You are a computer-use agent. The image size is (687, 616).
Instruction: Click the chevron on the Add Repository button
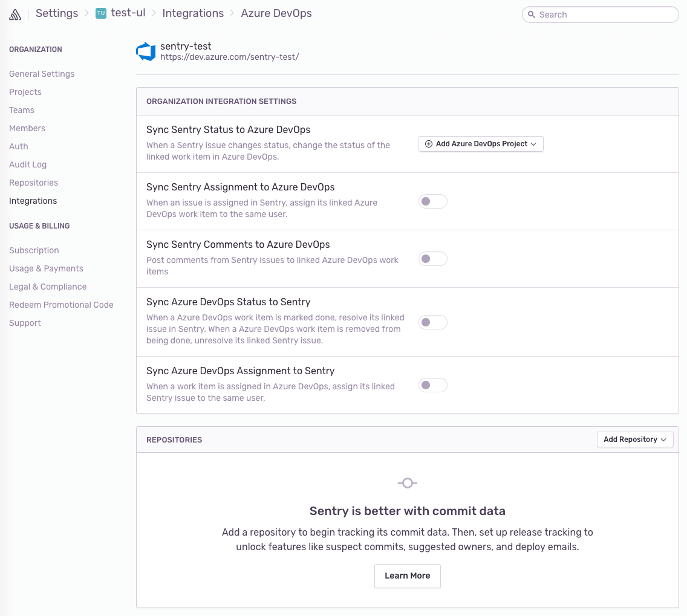(x=664, y=439)
